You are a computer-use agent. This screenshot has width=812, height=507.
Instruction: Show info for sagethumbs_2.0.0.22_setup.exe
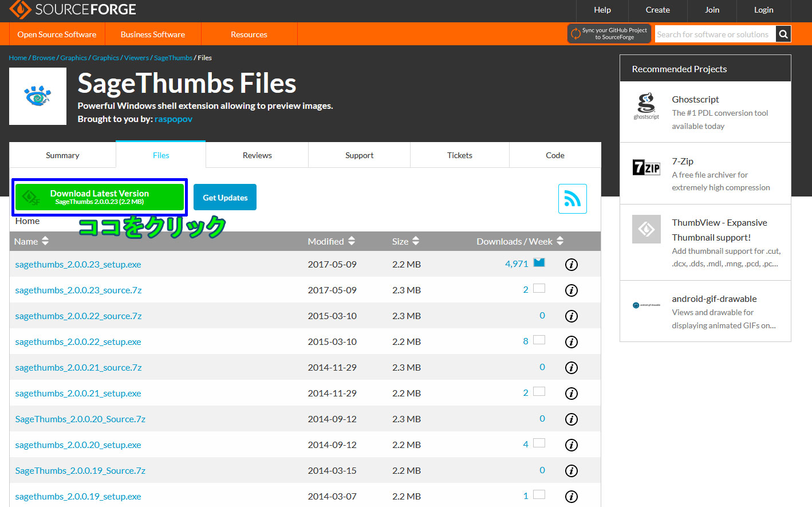click(571, 342)
